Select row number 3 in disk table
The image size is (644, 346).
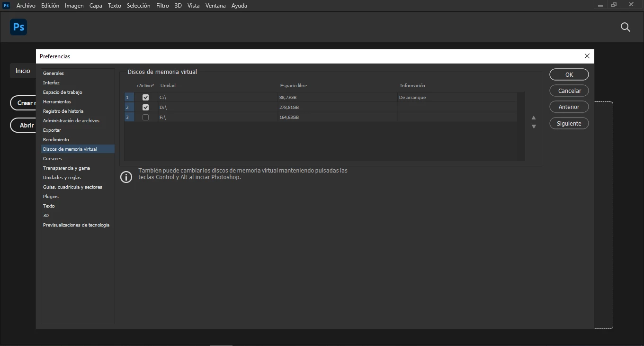point(129,117)
